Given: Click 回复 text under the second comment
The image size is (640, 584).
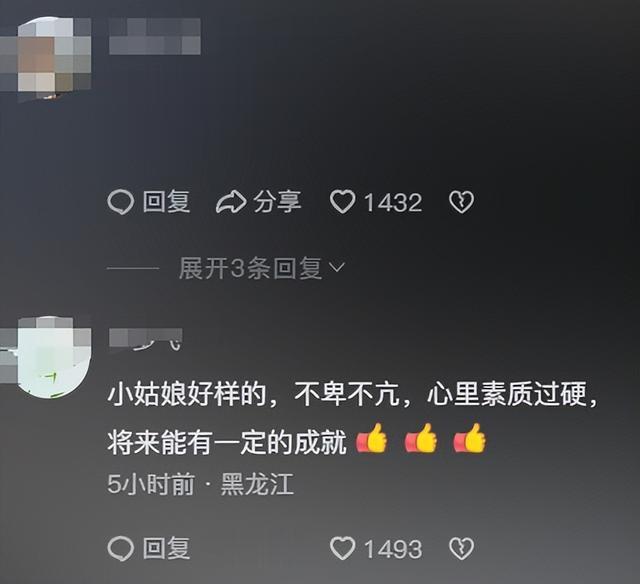Looking at the screenshot, I should coord(167,548).
